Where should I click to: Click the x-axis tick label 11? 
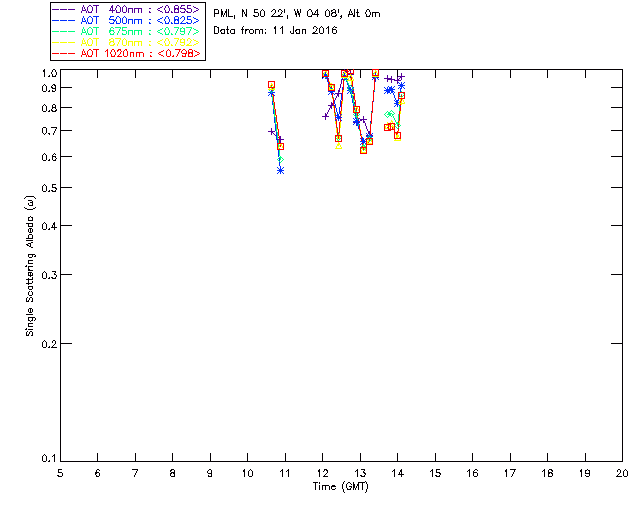285,473
